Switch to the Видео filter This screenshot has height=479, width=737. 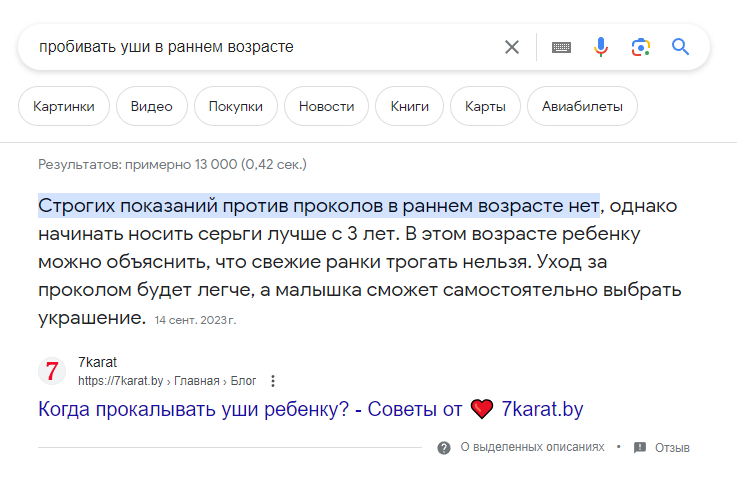click(151, 106)
